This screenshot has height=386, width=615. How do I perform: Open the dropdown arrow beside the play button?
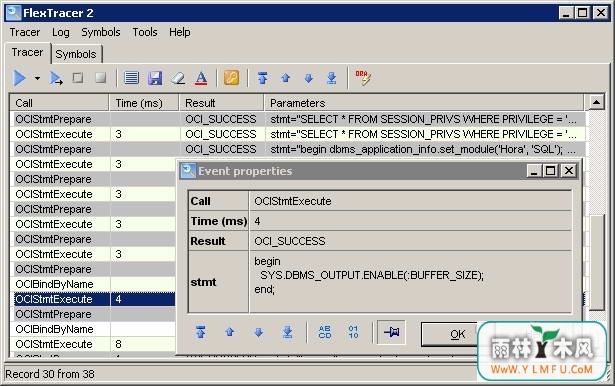(x=37, y=78)
